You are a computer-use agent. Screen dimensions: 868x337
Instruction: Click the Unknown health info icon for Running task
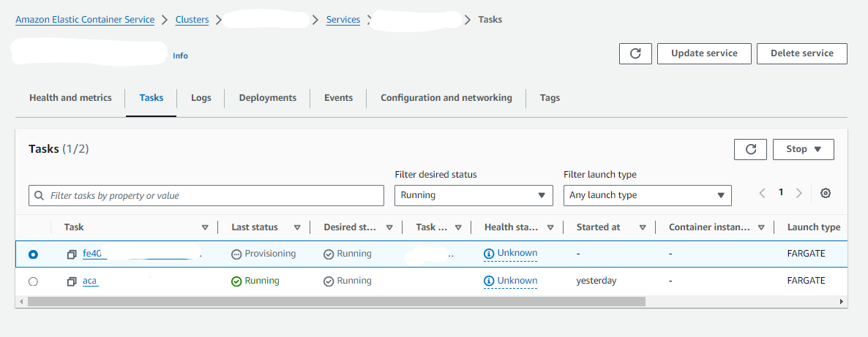(489, 281)
